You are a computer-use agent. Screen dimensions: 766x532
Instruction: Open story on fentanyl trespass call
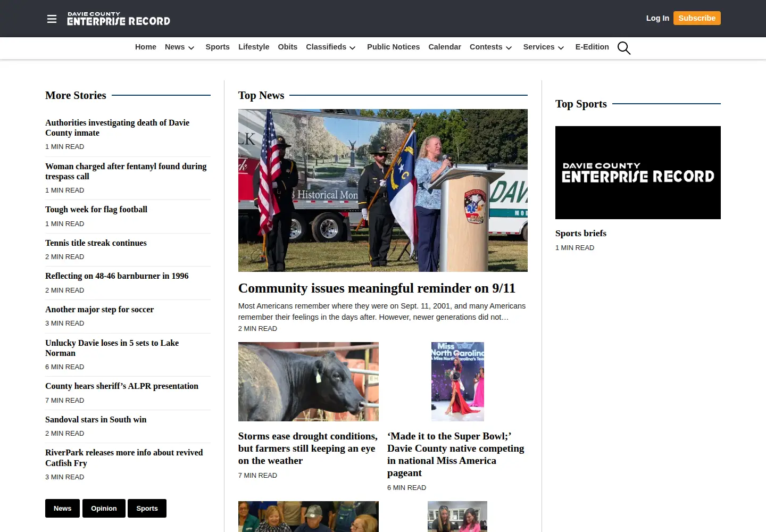click(126, 171)
